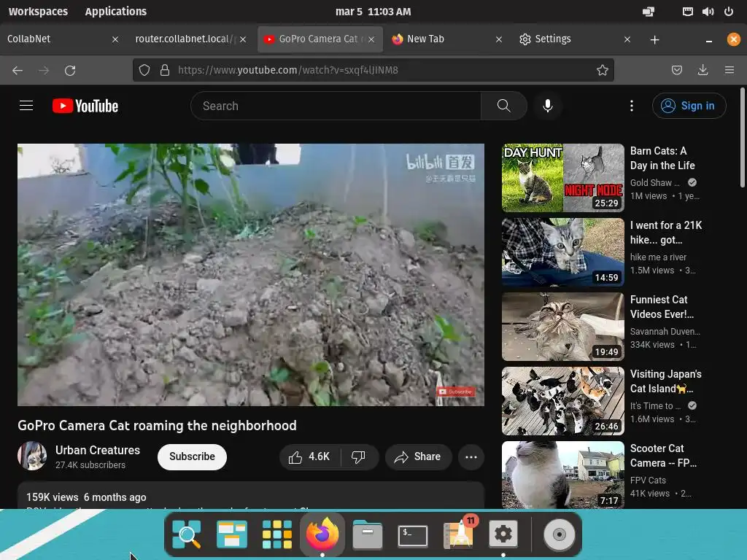Open 'Funniest Cat Videos Ever!' title link
Viewport: 747px width, 560px height.
click(x=662, y=307)
